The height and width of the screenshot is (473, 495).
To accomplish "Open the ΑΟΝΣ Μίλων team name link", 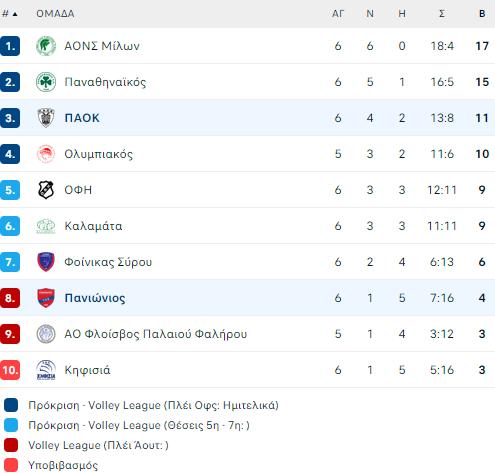I will pyautogui.click(x=102, y=46).
